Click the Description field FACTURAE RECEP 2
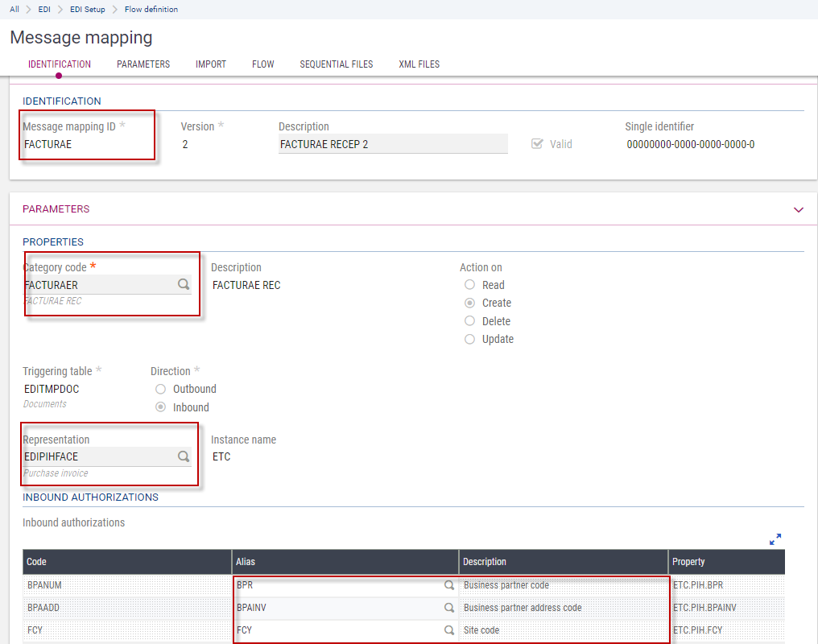818x644 pixels. coord(393,145)
